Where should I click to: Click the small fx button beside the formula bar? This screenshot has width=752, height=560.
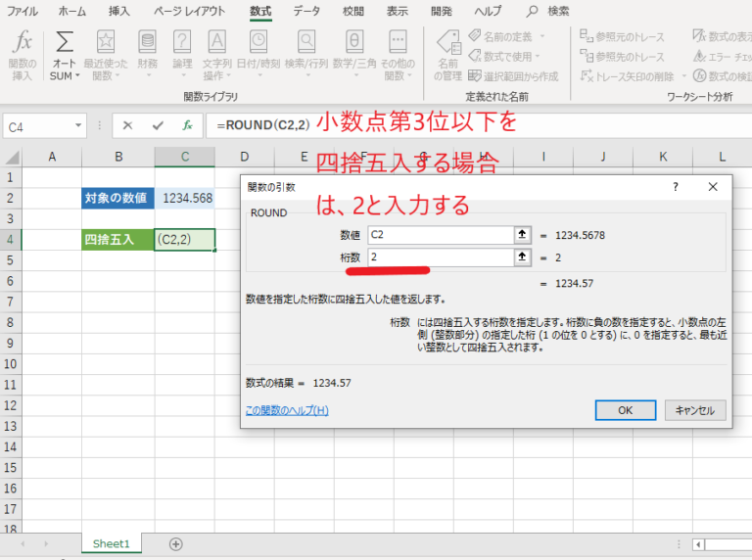pyautogui.click(x=187, y=125)
